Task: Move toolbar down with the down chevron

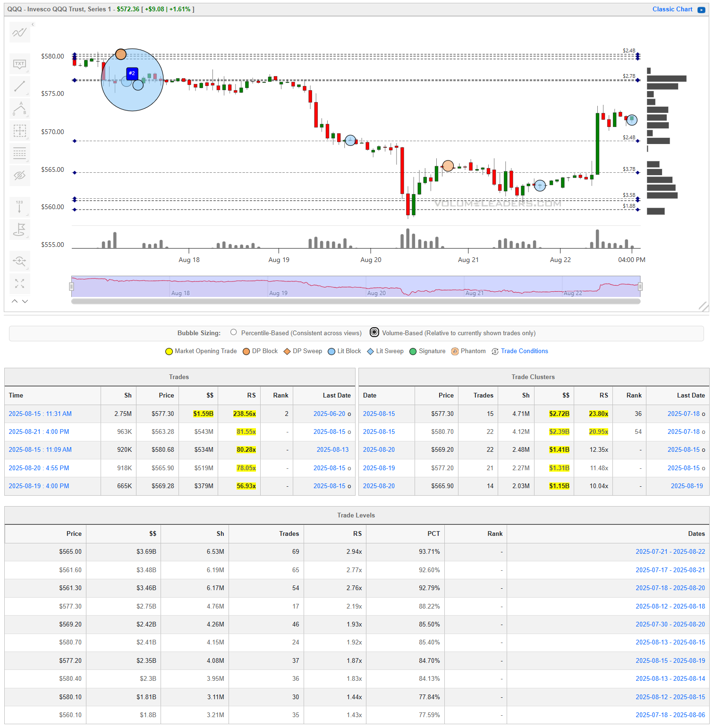Action: [x=25, y=301]
